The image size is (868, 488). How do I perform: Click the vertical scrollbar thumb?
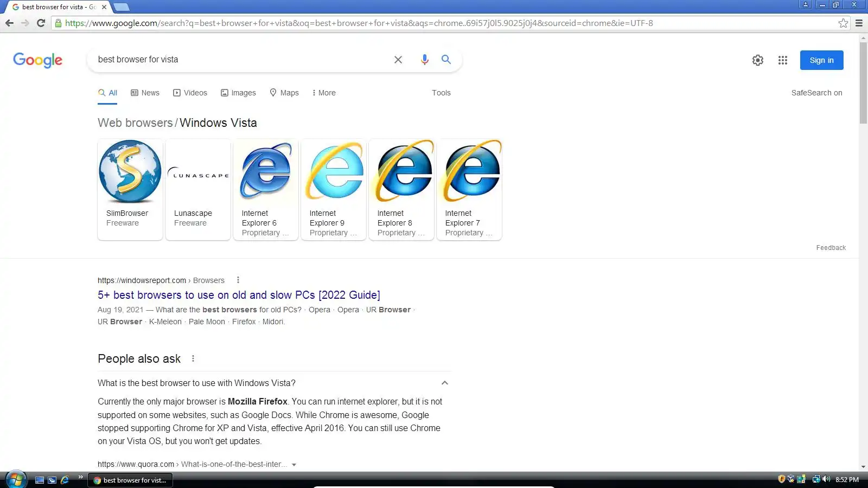pyautogui.click(x=863, y=84)
